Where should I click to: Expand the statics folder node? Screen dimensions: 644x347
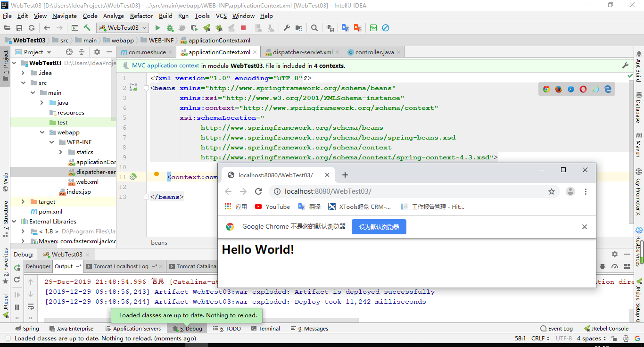click(61, 152)
